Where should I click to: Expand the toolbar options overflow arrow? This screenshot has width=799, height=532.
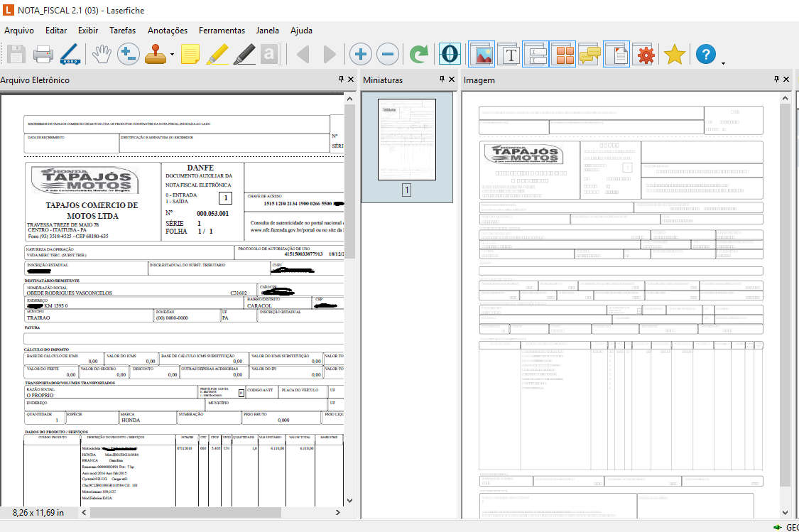[x=723, y=63]
